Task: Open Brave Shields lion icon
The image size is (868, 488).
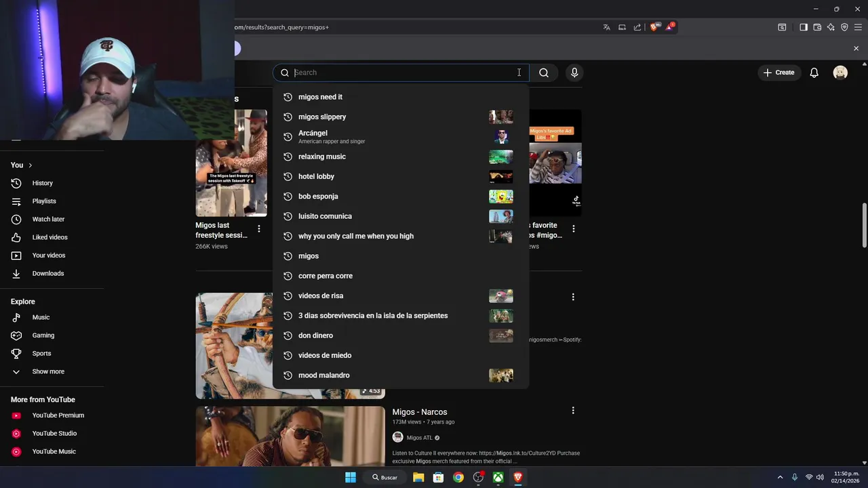Action: (654, 27)
